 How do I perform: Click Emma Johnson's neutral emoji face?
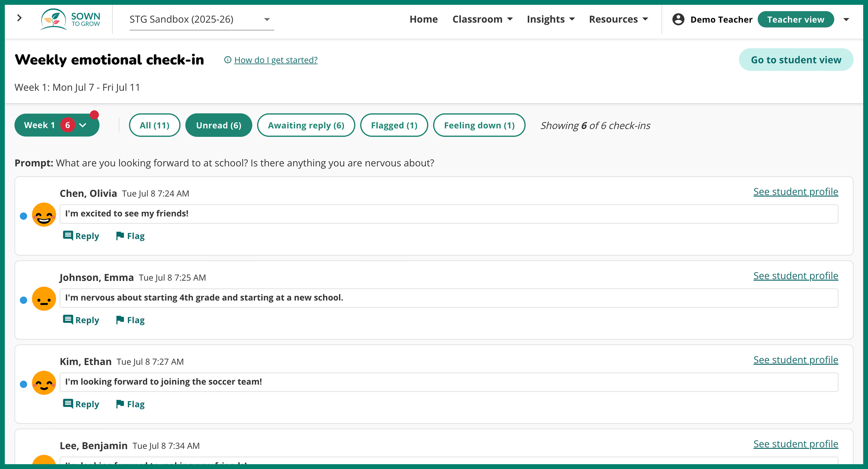click(44, 299)
